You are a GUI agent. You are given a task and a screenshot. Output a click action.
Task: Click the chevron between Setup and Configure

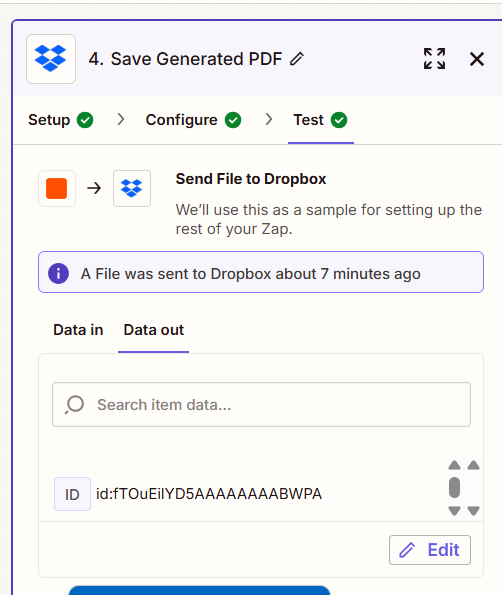(x=121, y=120)
